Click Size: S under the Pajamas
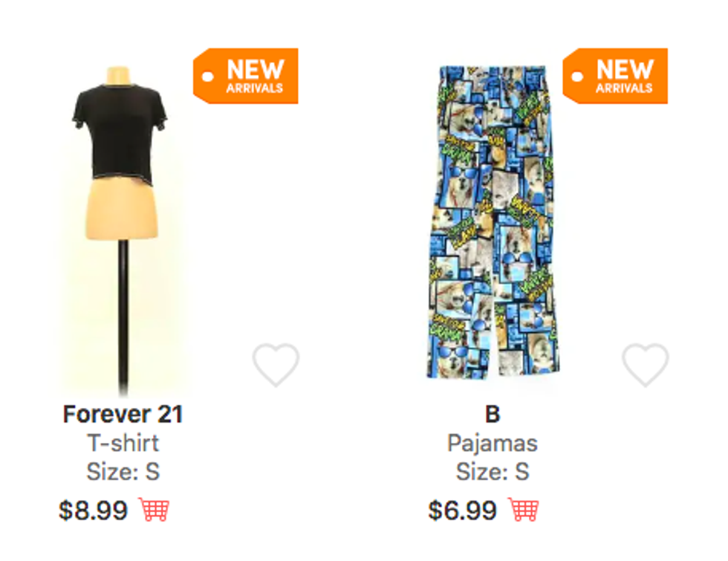 (493, 471)
